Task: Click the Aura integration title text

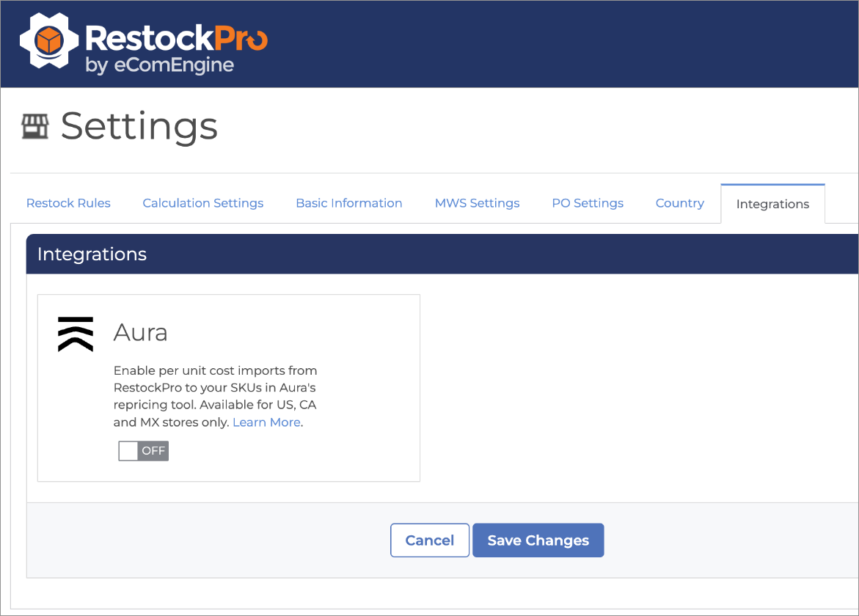Action: (x=141, y=333)
